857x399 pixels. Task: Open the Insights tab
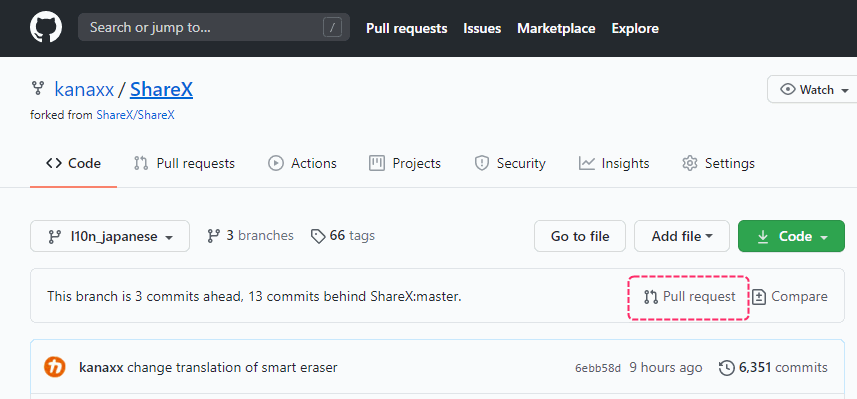614,163
